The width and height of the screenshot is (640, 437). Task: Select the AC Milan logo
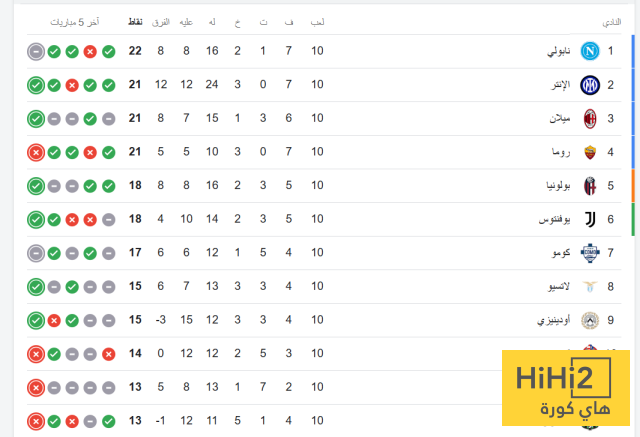(590, 118)
